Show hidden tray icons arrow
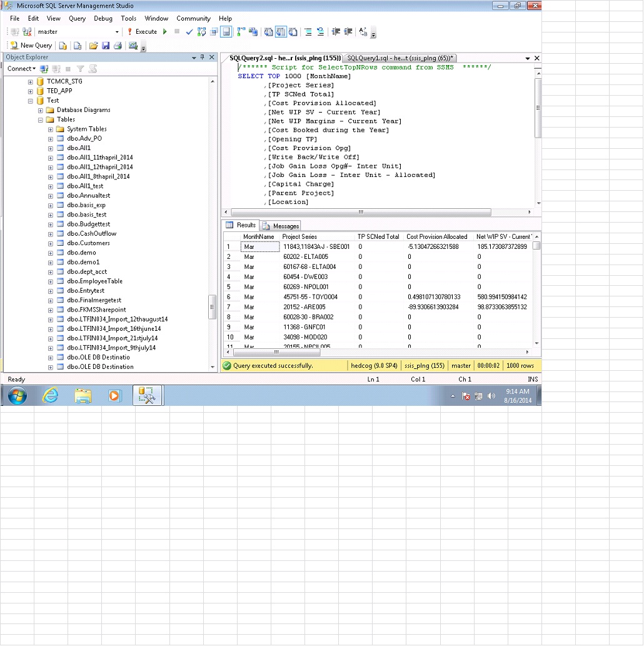 tap(453, 396)
